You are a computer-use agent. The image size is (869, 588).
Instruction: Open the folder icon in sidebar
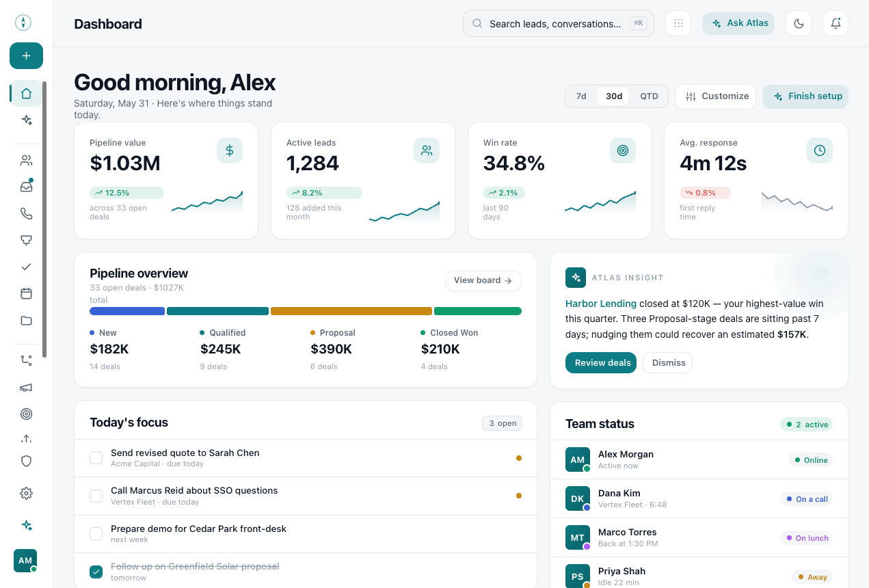(x=26, y=321)
